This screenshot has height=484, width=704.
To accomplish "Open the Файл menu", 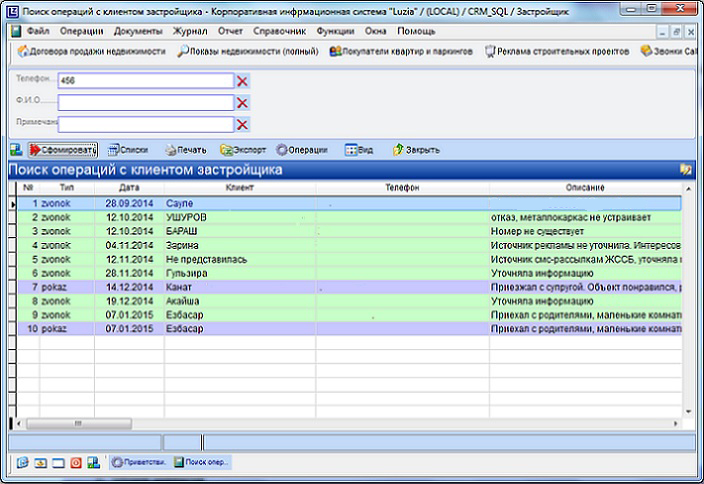I will click(x=38, y=31).
